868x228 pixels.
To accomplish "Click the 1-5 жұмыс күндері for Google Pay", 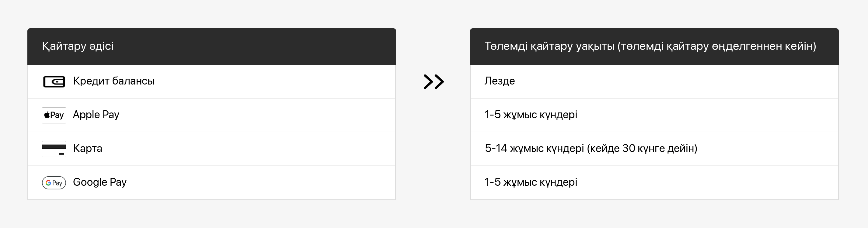I will pos(531,182).
